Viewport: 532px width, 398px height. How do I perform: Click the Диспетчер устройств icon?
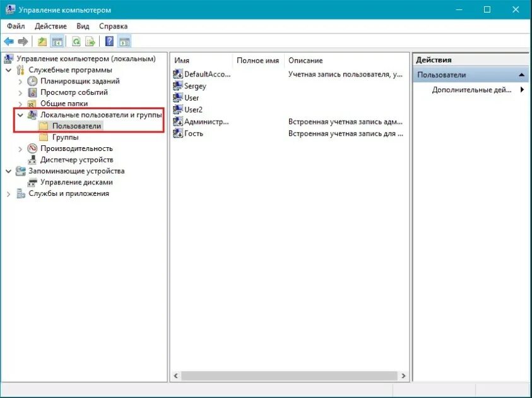point(32,160)
